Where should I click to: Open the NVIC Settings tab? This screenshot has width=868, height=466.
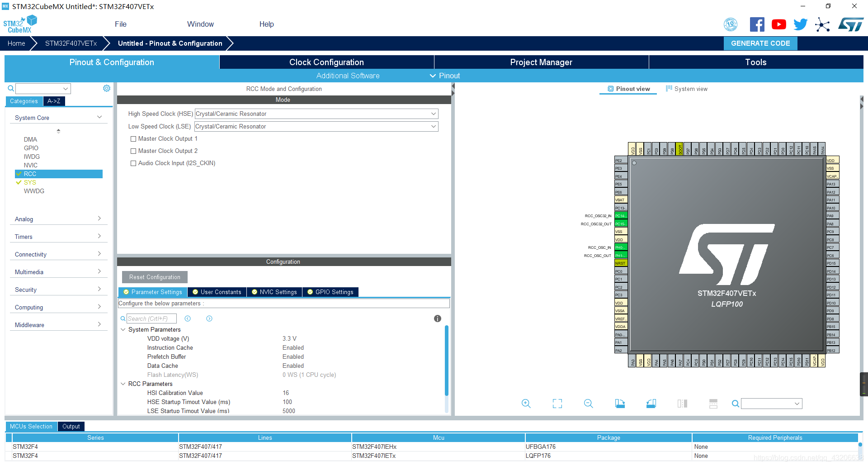(x=274, y=292)
